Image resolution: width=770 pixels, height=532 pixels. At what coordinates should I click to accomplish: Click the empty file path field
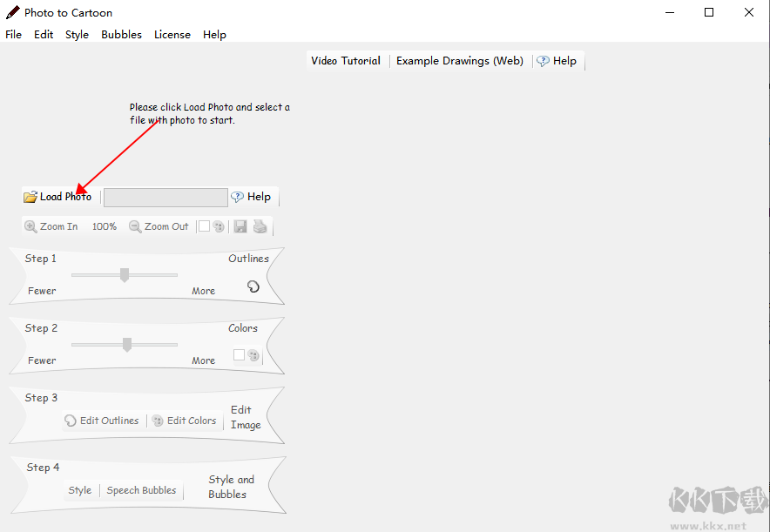pyautogui.click(x=165, y=198)
